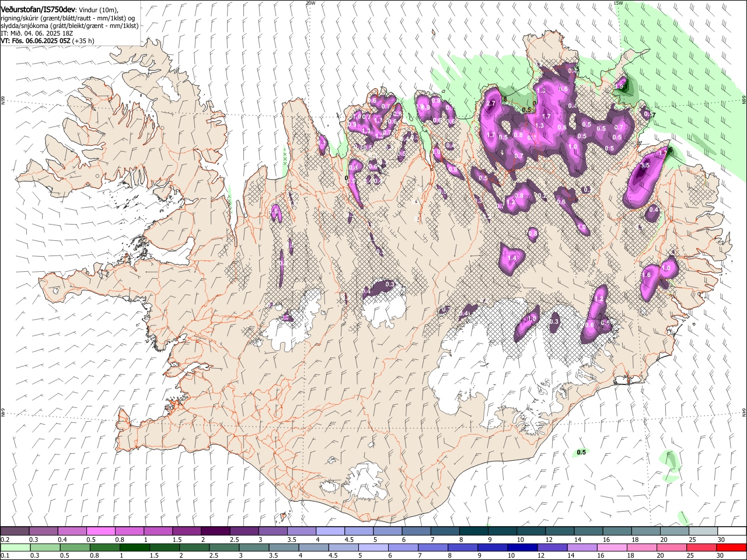The width and height of the screenshot is (747, 560).
Task: Click the valid time 'VT: Fös. 06.06.2025 05Z'
Action: point(36,41)
